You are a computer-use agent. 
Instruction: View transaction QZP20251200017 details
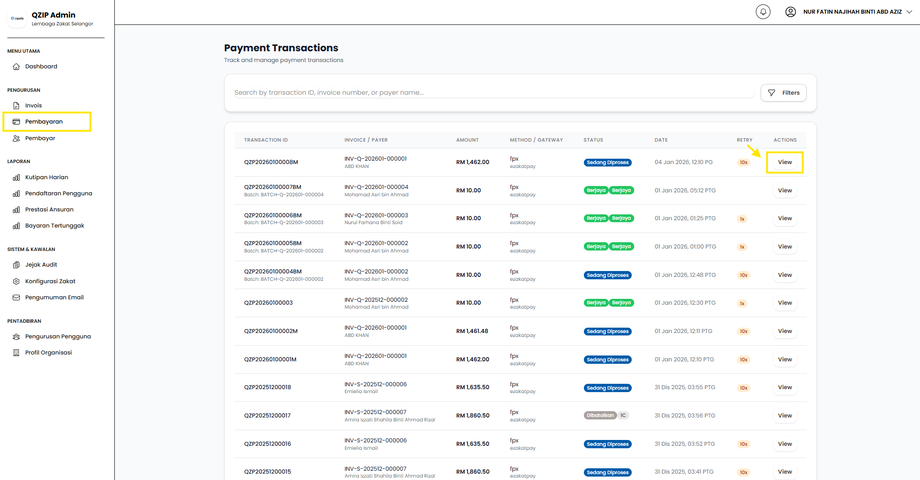click(784, 416)
